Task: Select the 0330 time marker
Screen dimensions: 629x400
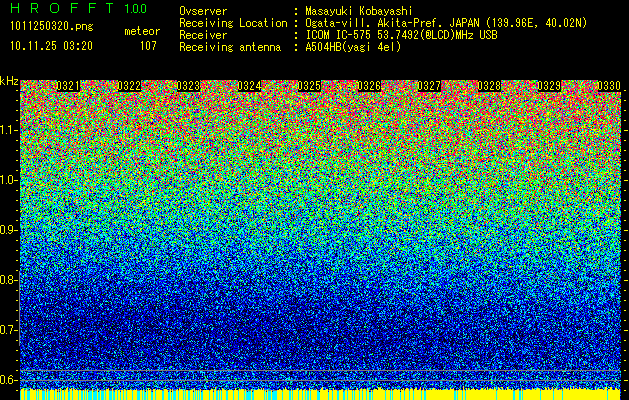Action: (609, 86)
